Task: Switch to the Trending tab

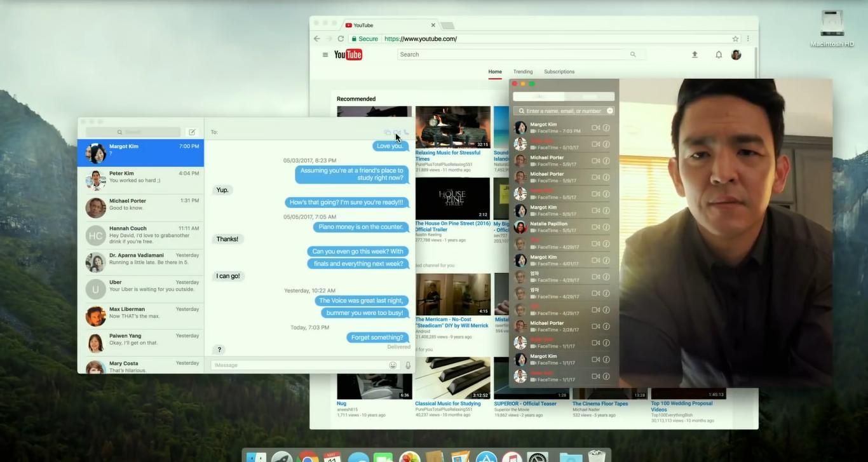Action: click(x=523, y=72)
